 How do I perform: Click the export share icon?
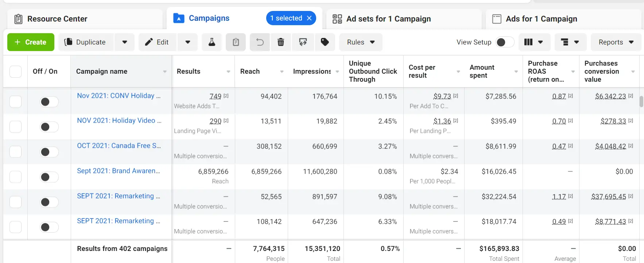[303, 42]
